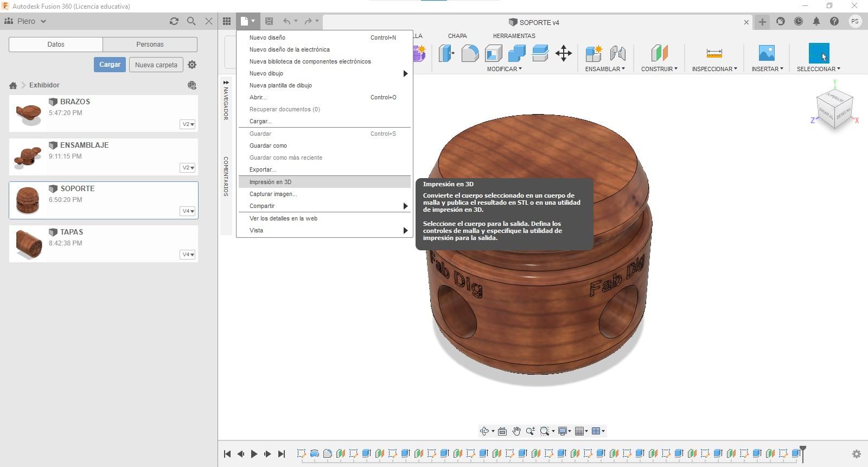Select the Insert image tool
This screenshot has height=467, width=868.
point(767,53)
